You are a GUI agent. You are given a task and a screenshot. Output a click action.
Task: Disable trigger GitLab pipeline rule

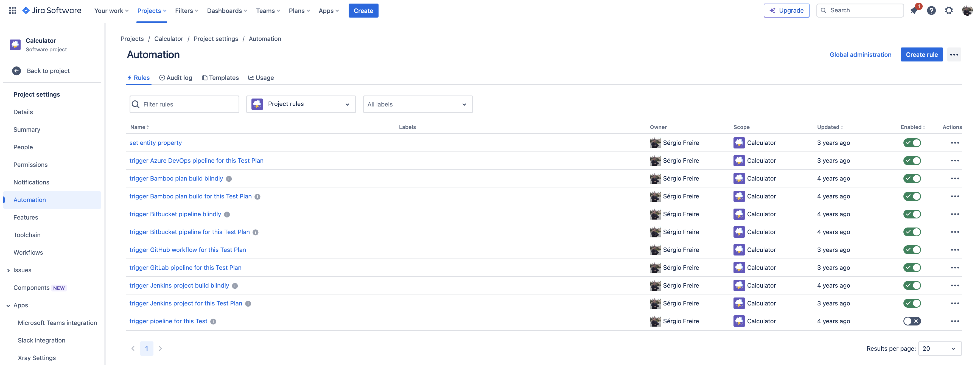click(912, 268)
